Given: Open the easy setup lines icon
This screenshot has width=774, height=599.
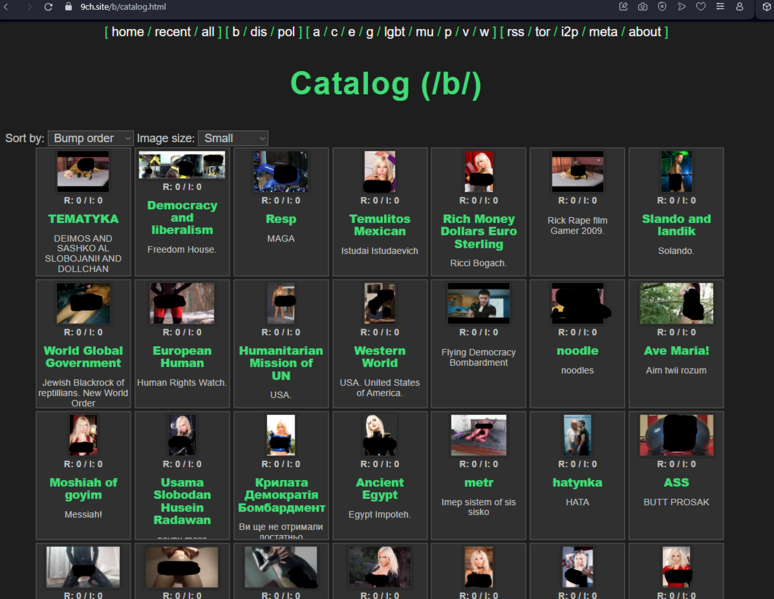Looking at the screenshot, I should tap(720, 6).
